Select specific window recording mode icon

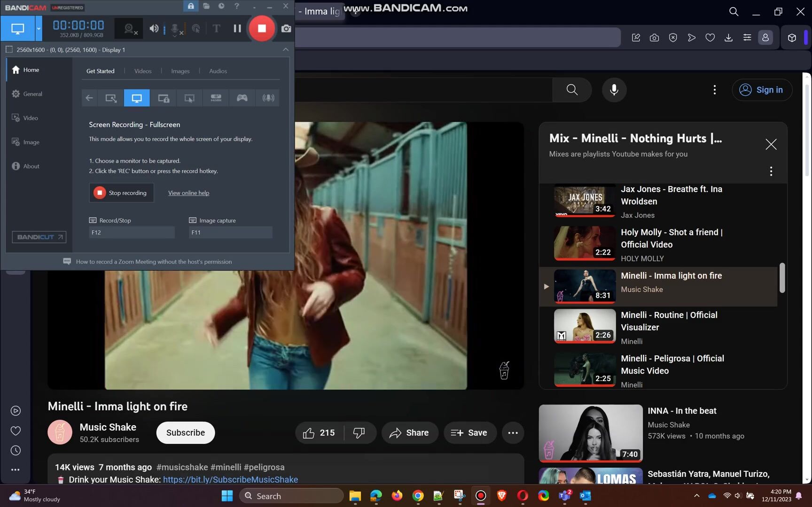(164, 98)
